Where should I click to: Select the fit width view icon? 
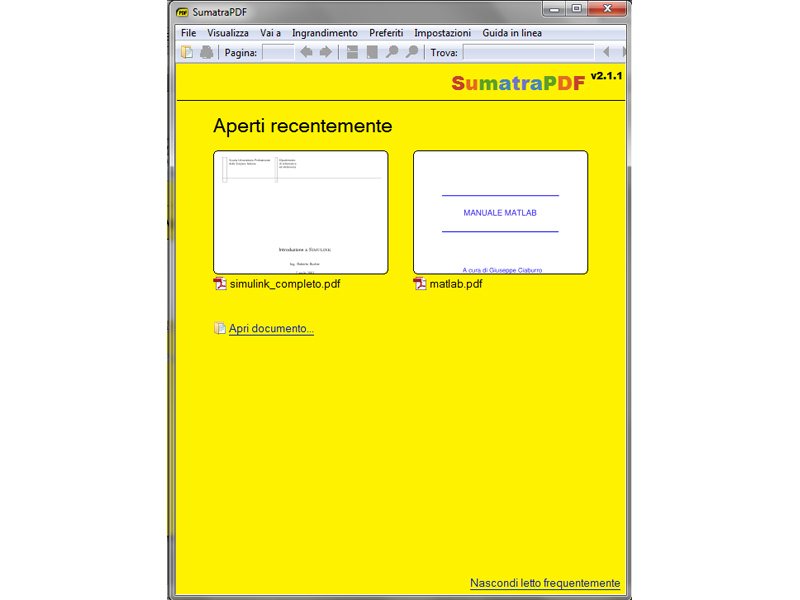[x=353, y=52]
